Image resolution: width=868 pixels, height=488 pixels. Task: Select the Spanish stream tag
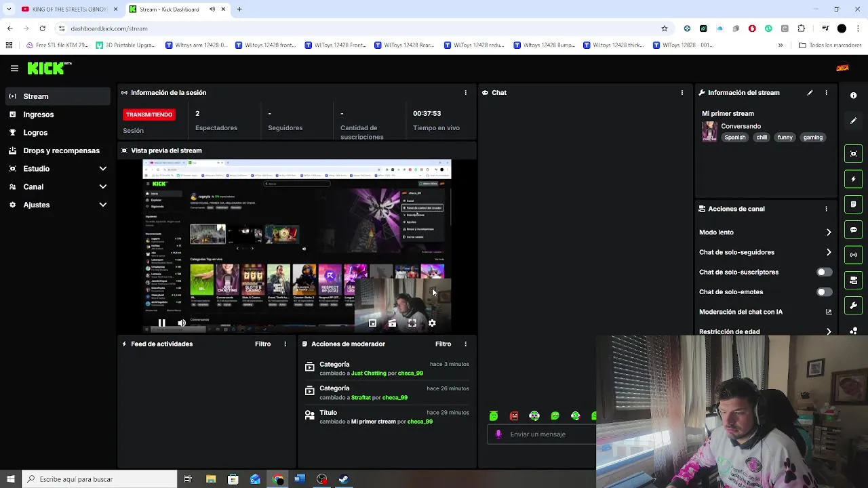pyautogui.click(x=735, y=138)
